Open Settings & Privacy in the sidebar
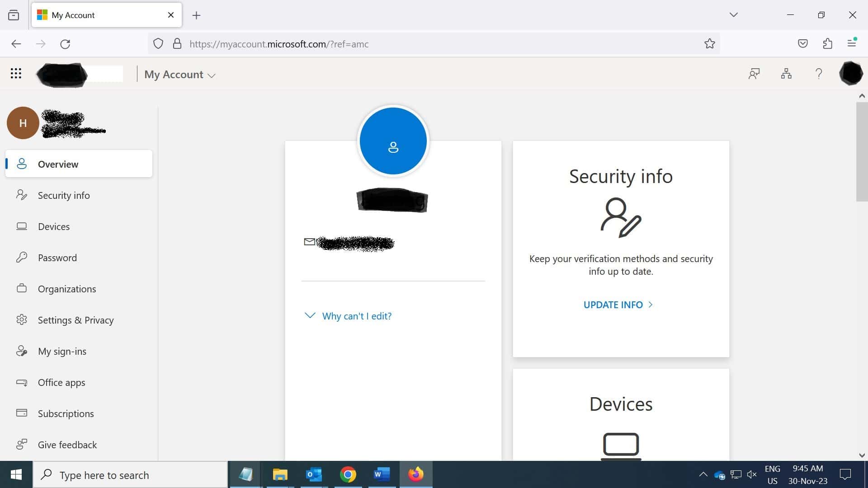 [x=79, y=320]
